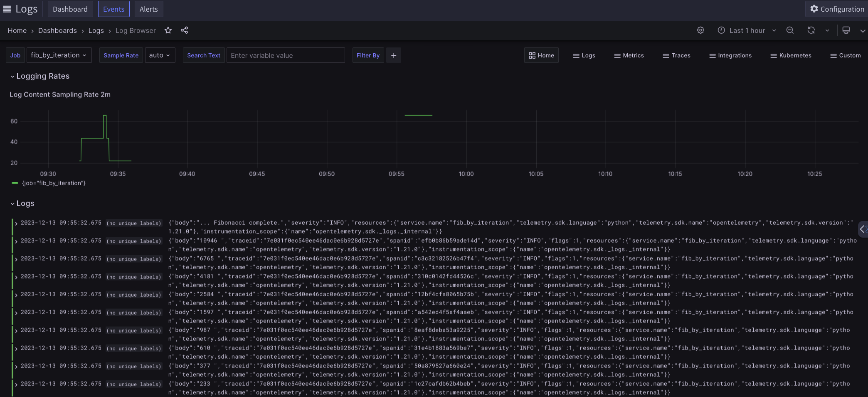
Task: Switch to the Dashboard tab
Action: (x=70, y=9)
